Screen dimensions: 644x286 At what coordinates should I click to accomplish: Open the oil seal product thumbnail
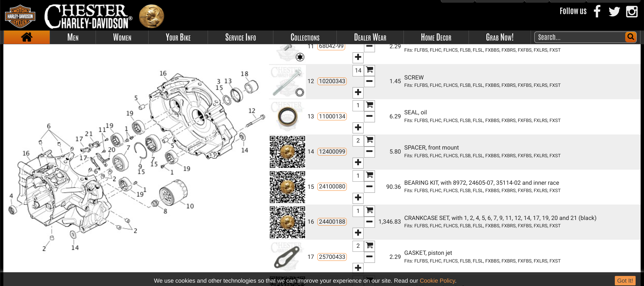287,117
